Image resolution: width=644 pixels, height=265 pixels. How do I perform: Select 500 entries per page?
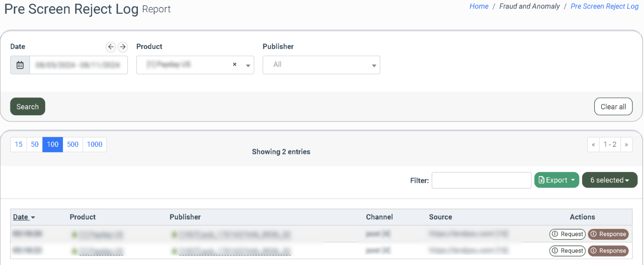[73, 144]
